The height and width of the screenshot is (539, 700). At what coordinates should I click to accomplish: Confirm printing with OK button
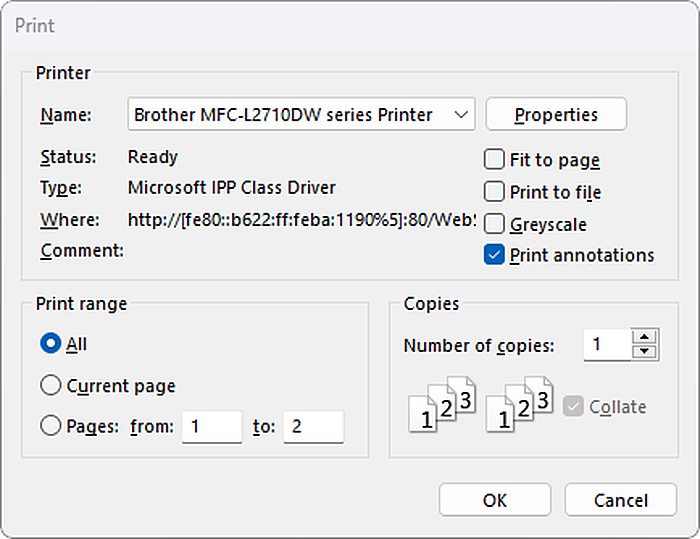495,500
